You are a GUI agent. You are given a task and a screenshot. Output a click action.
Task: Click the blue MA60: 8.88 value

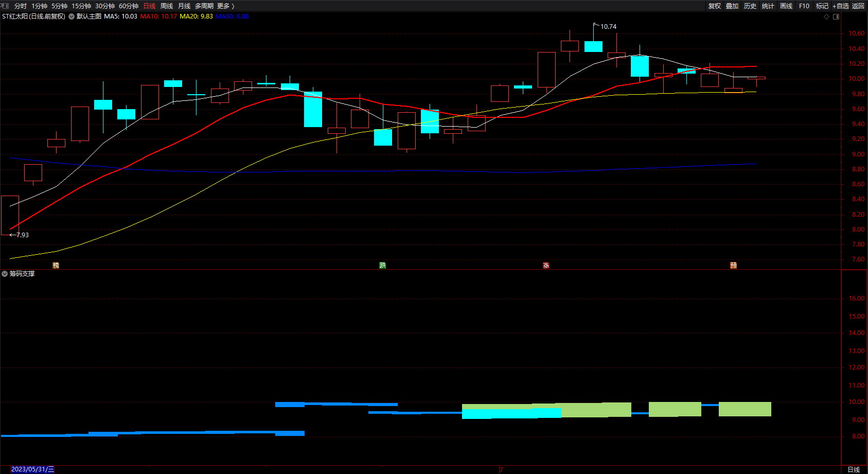pos(232,16)
